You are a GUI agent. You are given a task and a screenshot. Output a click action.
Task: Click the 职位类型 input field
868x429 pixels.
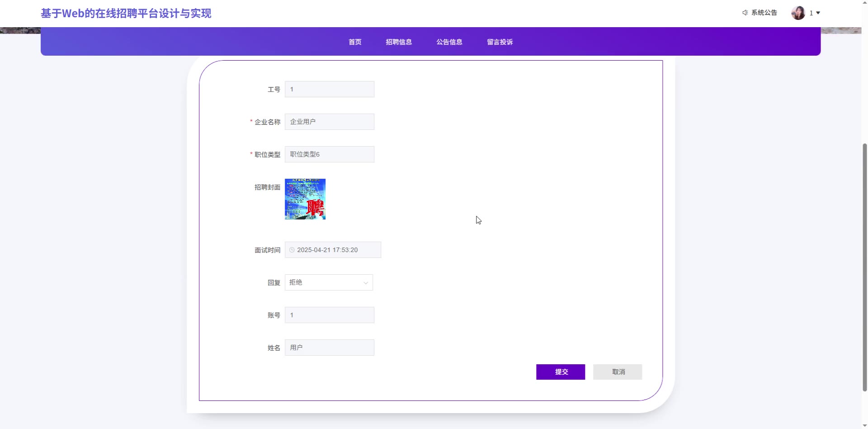(330, 154)
